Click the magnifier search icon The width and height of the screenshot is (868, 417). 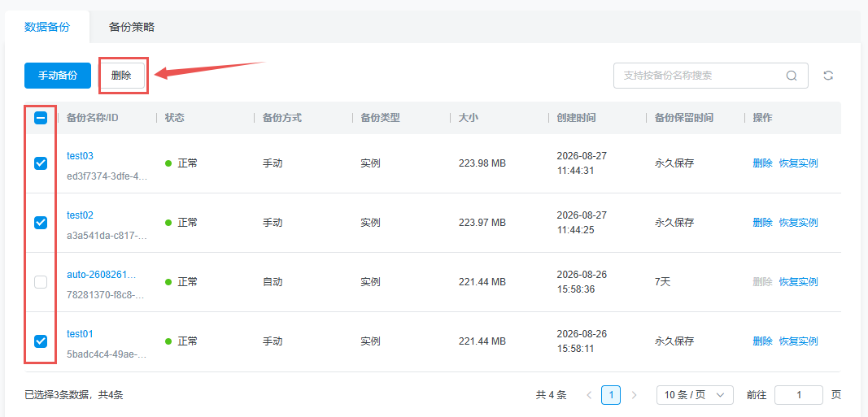(x=792, y=76)
